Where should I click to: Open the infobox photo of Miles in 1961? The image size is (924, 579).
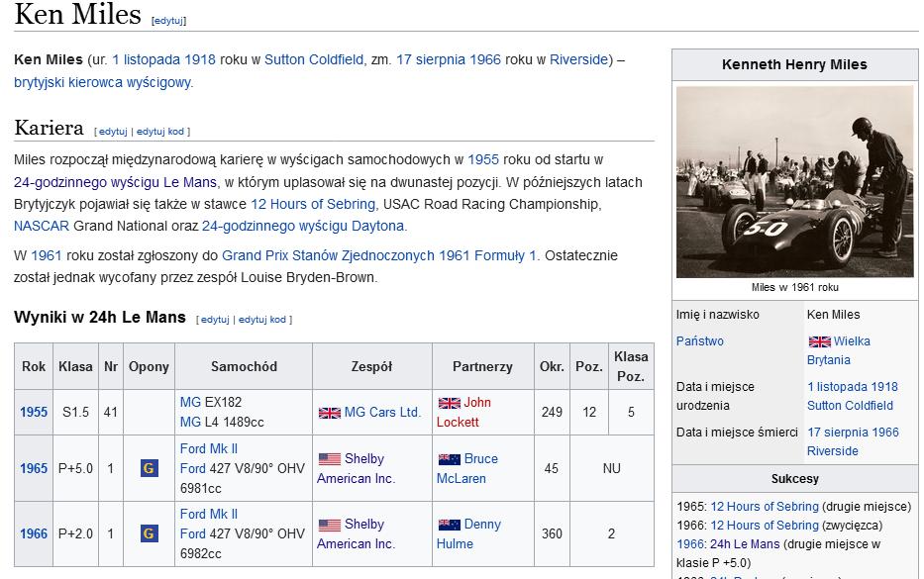(x=794, y=181)
